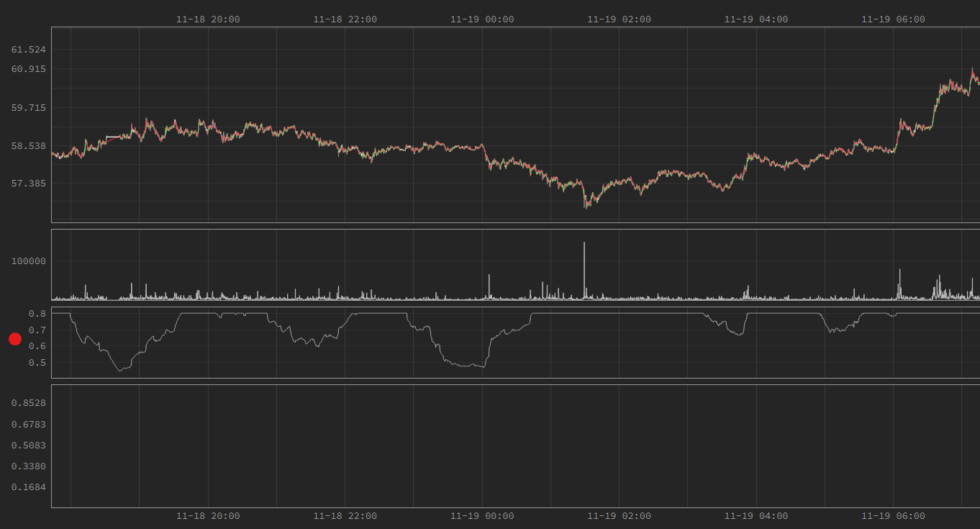Select the 60.915 price level label

coord(29,69)
